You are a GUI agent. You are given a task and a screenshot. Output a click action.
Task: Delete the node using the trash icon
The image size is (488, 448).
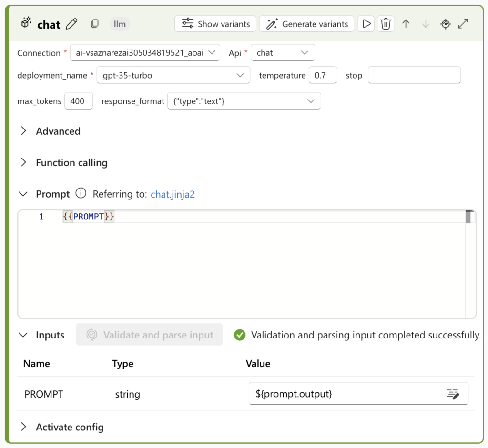386,24
